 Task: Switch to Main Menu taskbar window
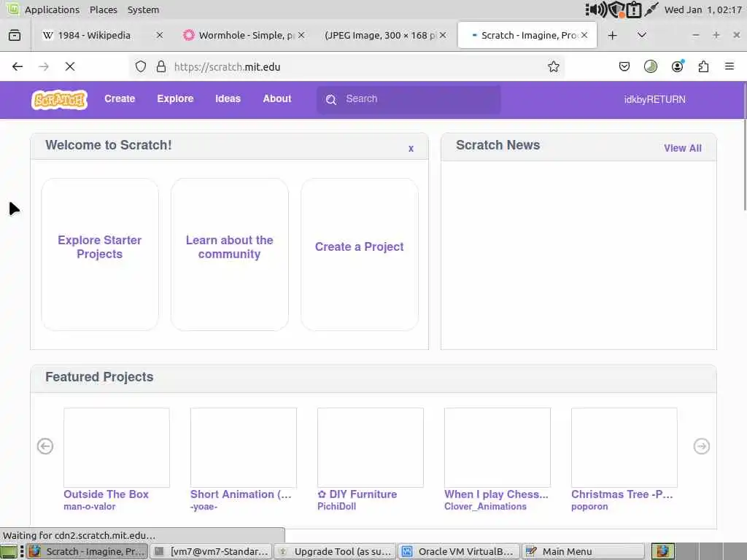[583, 551]
